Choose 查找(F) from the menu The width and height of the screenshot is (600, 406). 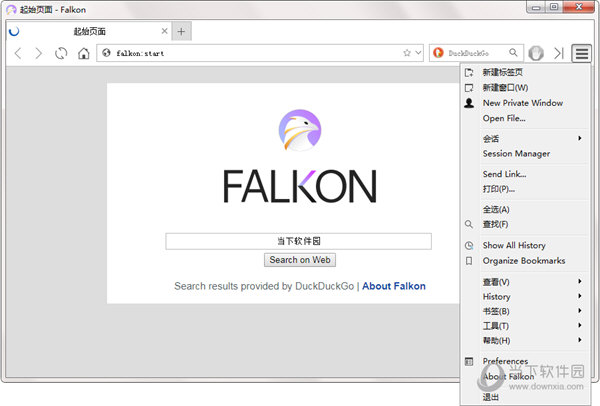pos(525,224)
